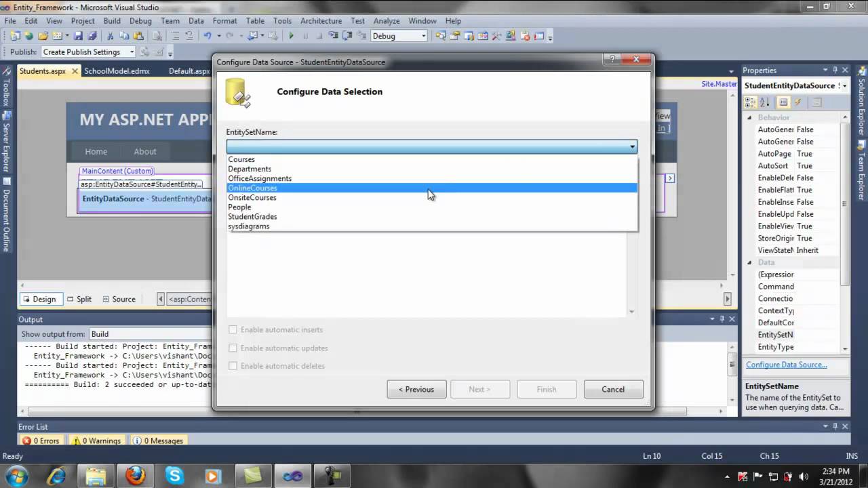Collapse the Data category in Properties
The image size is (868, 488).
[x=750, y=262]
